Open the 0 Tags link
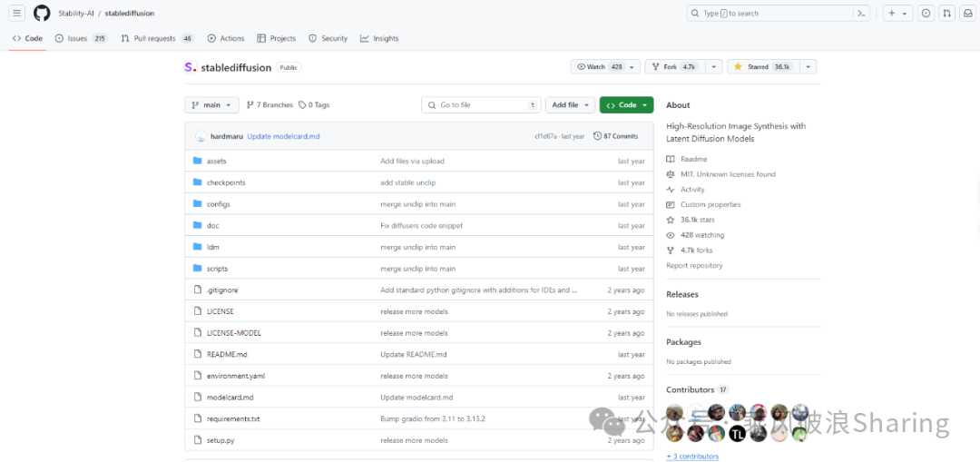The image size is (980, 462). [314, 105]
